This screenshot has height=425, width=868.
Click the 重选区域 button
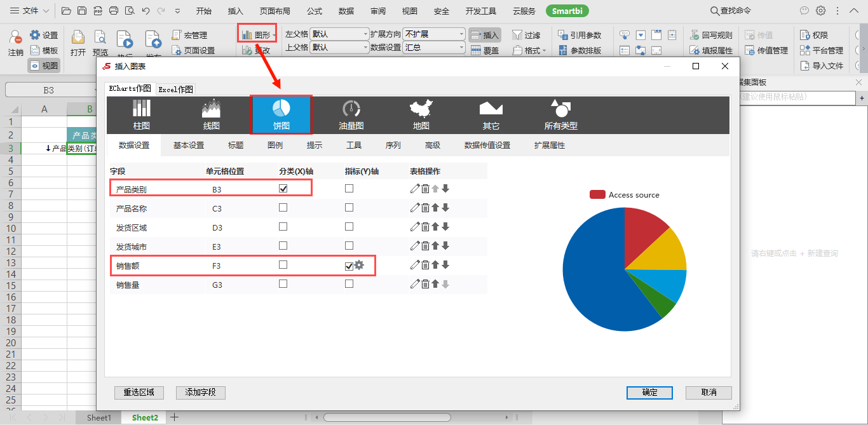139,393
